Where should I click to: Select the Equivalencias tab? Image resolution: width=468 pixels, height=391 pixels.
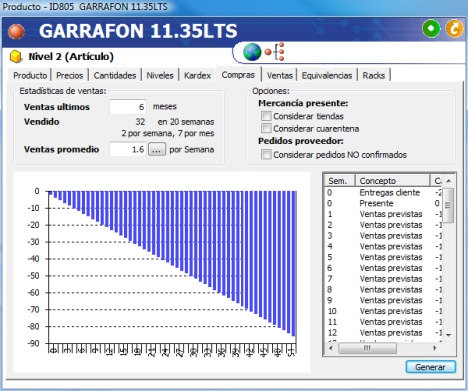[327, 76]
